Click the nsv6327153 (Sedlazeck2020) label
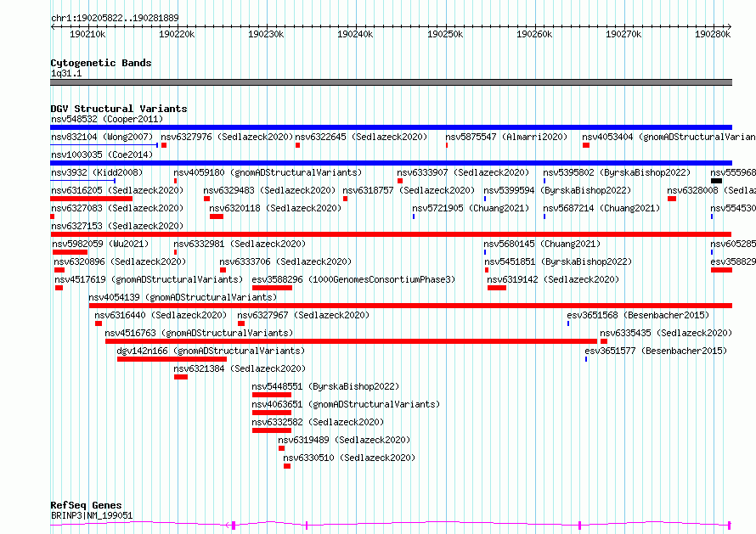756x534 pixels. pyautogui.click(x=117, y=226)
